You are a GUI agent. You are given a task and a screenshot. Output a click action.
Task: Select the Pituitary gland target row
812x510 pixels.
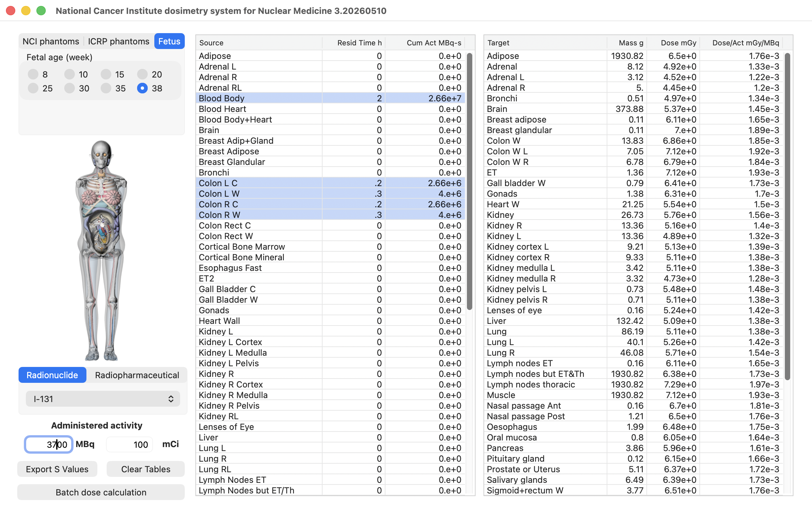pos(633,459)
